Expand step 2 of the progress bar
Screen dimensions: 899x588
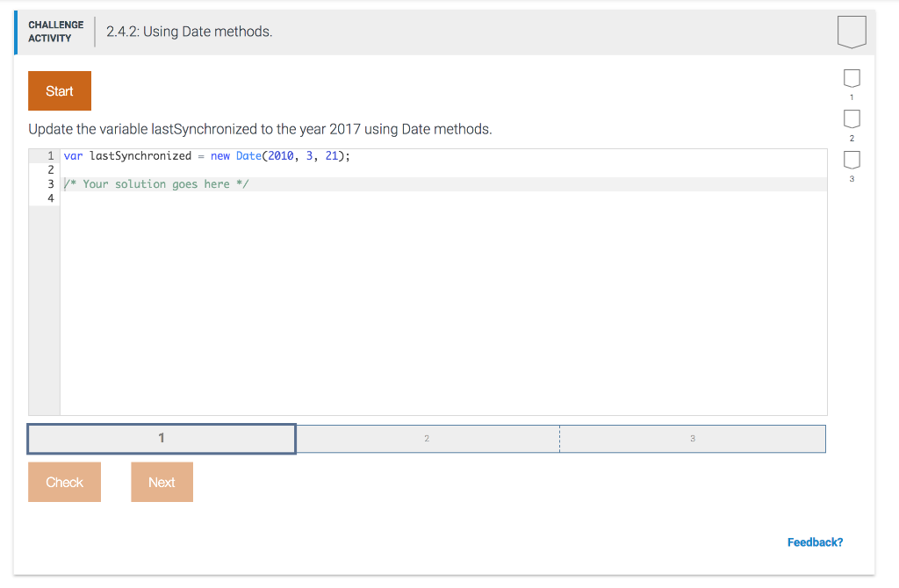click(427, 438)
